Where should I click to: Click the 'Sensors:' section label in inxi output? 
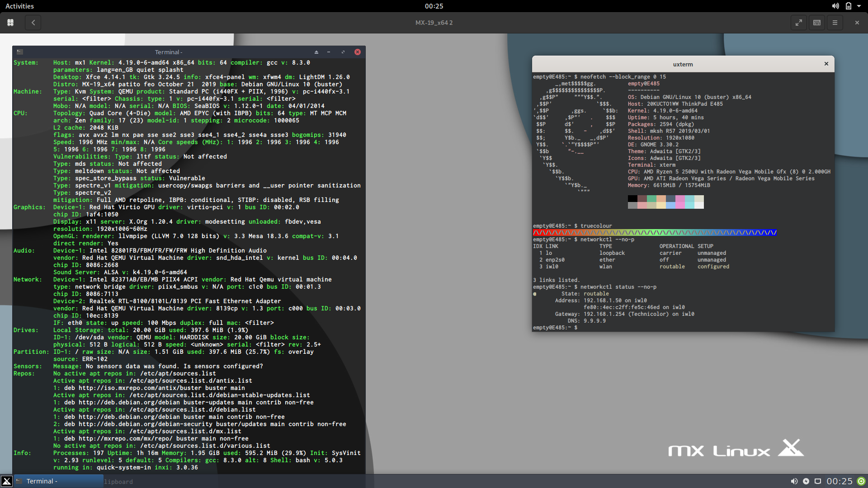pos(28,366)
